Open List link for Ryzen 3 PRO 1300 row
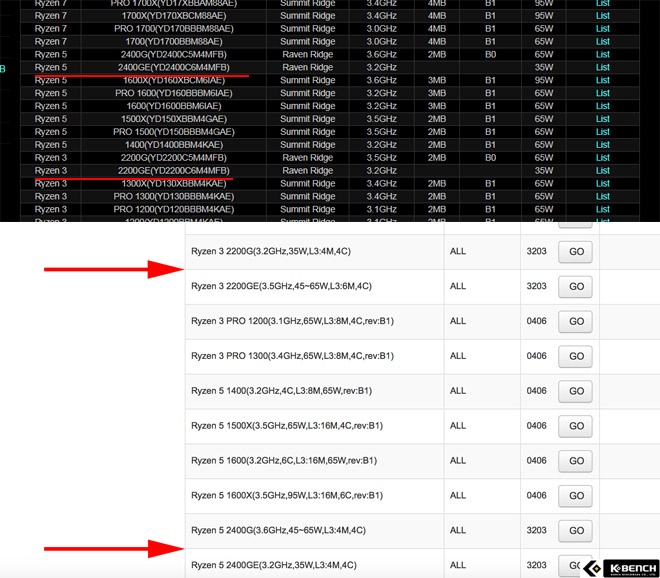 [602, 196]
